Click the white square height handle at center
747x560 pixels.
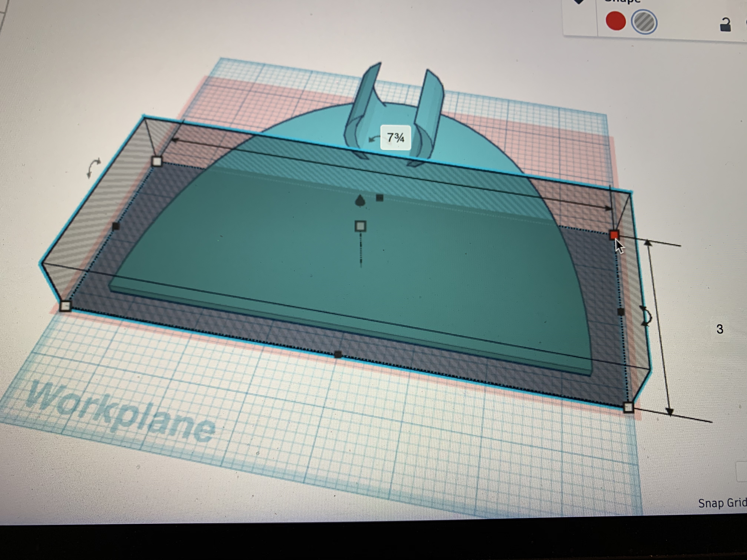coord(361,226)
